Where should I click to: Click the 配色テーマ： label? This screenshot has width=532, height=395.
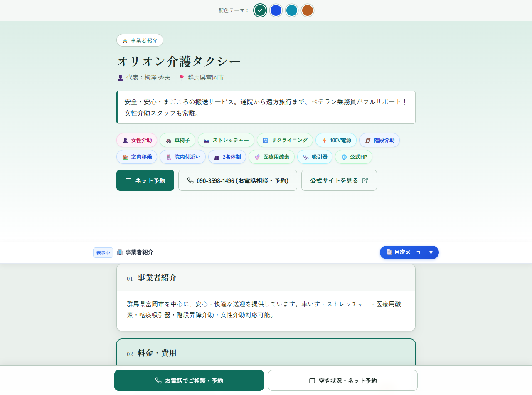click(234, 10)
